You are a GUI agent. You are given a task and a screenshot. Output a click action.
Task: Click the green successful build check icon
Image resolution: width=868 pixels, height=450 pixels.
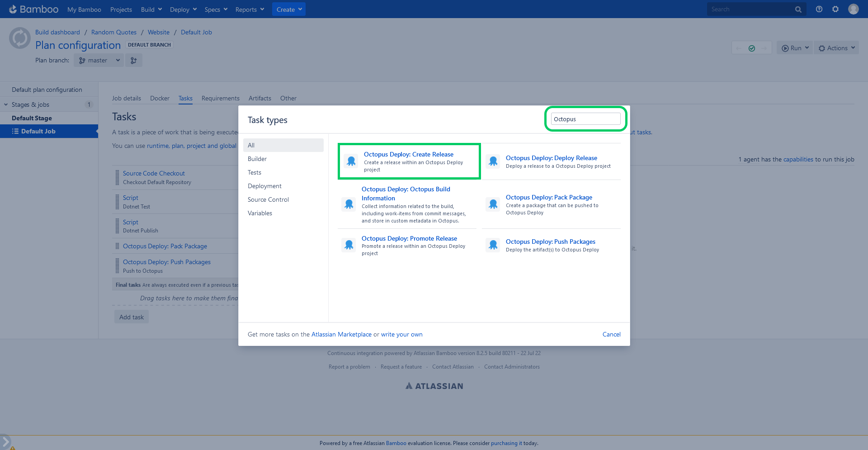[x=752, y=48]
